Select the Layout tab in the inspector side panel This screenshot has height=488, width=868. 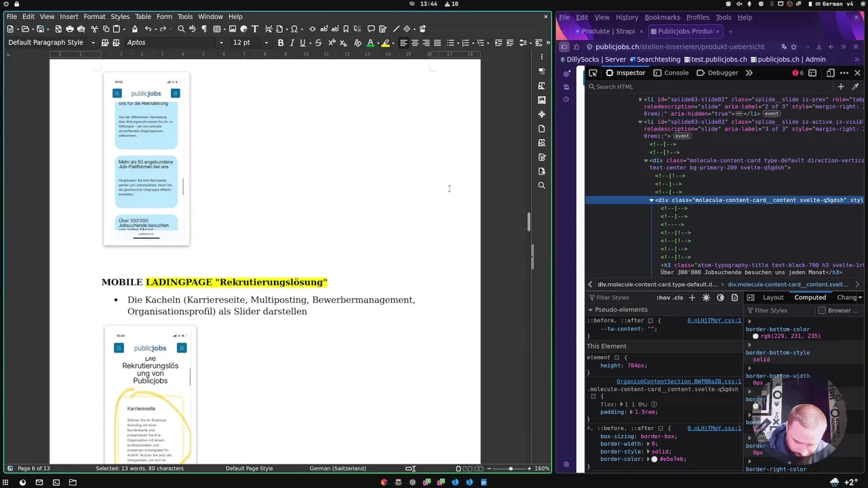coord(773,298)
